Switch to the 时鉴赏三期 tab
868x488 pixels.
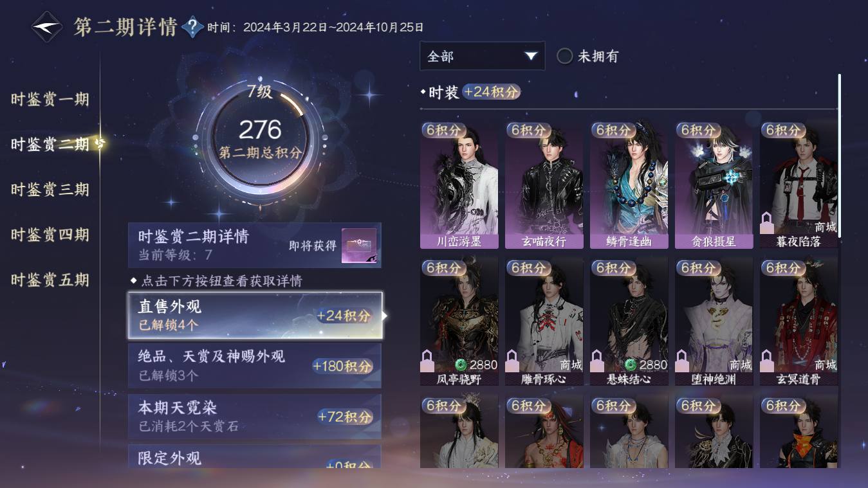tap(50, 190)
